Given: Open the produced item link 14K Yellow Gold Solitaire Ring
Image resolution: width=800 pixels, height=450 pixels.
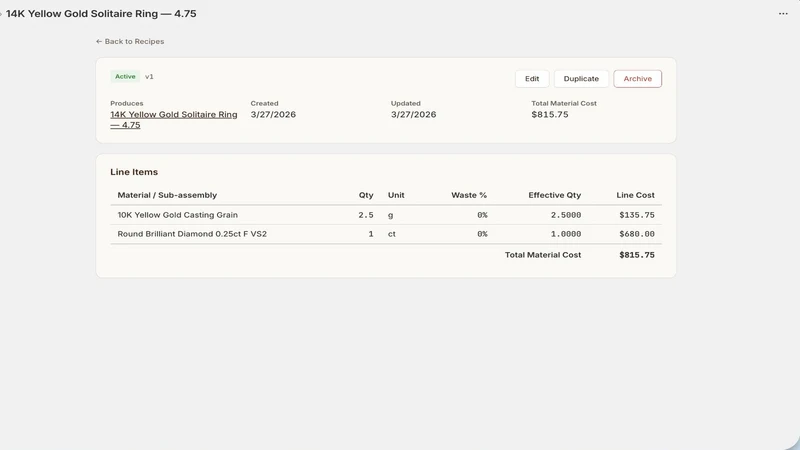Looking at the screenshot, I should point(173,119).
